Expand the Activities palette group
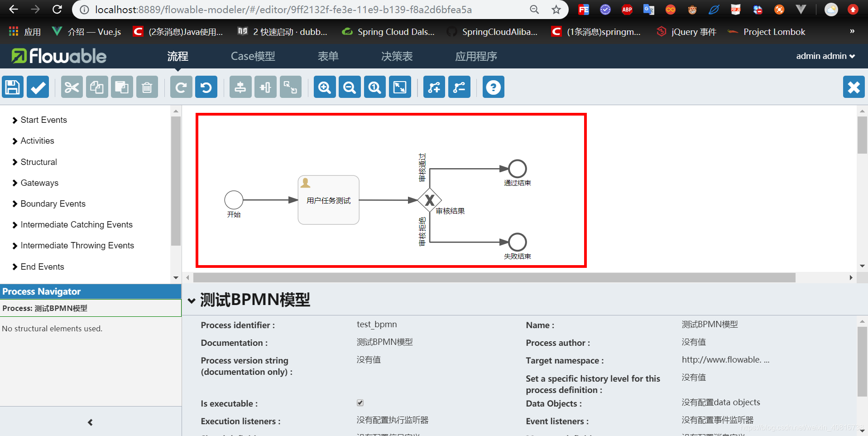868x436 pixels. (x=33, y=141)
